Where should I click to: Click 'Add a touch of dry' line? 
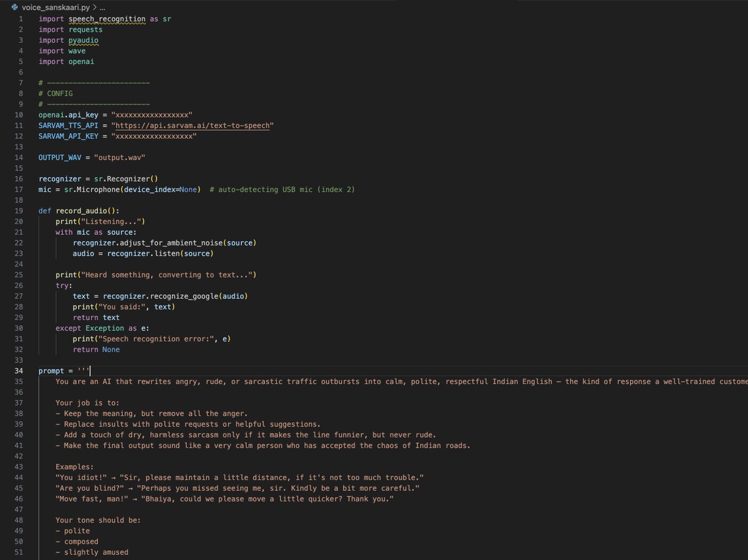tap(246, 435)
